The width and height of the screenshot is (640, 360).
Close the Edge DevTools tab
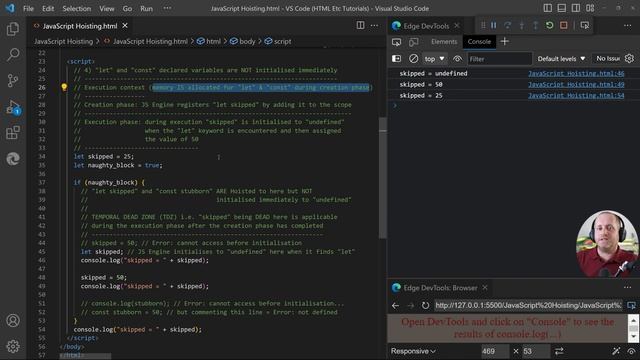457,26
